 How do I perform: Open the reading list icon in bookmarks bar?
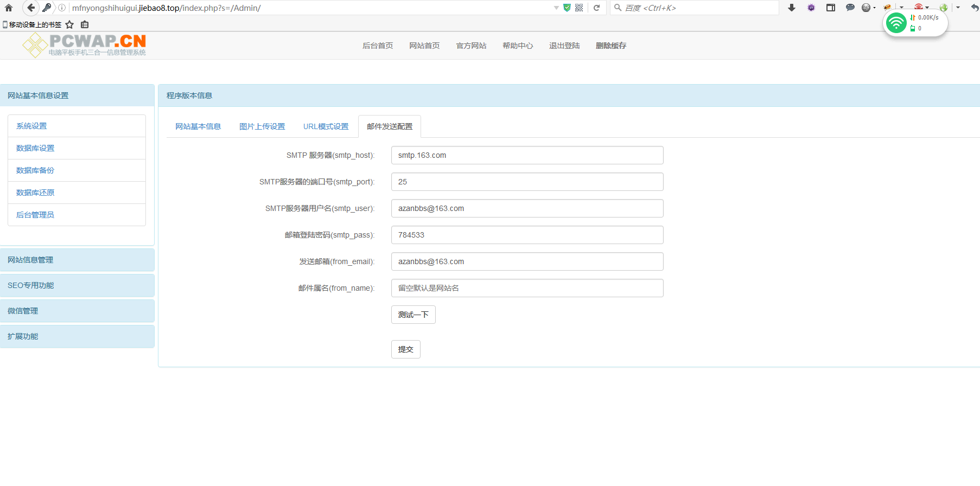(85, 24)
